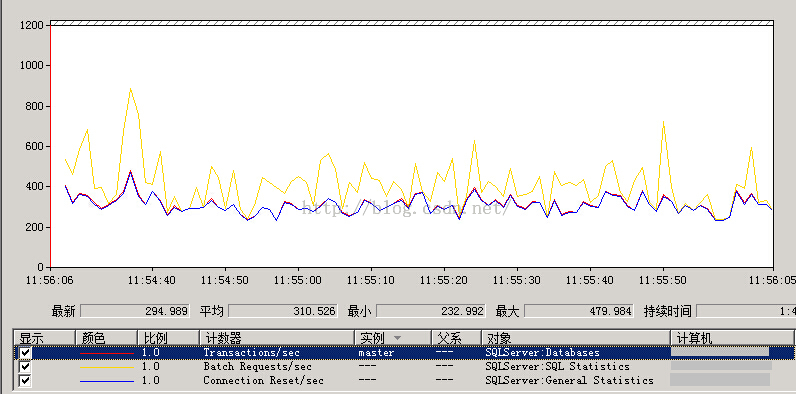Viewport: 796px width, 394px height.
Task: Click the 最大 value field
Action: 579,311
